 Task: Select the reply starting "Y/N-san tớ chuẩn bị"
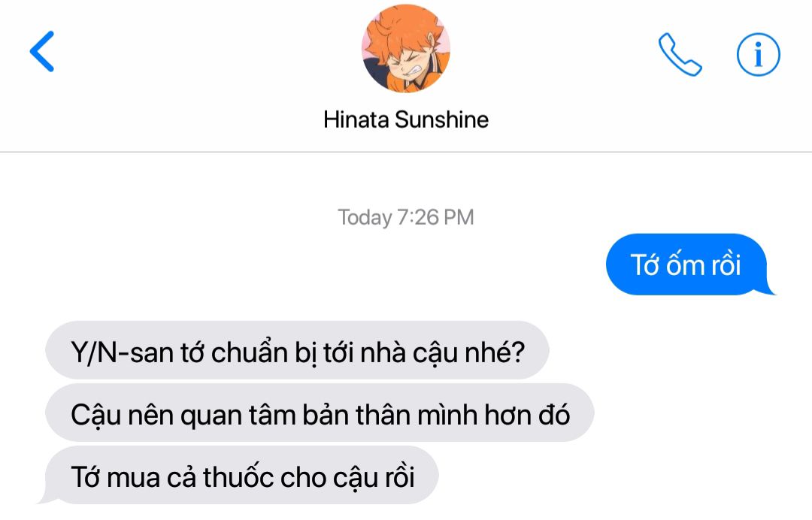[297, 350]
